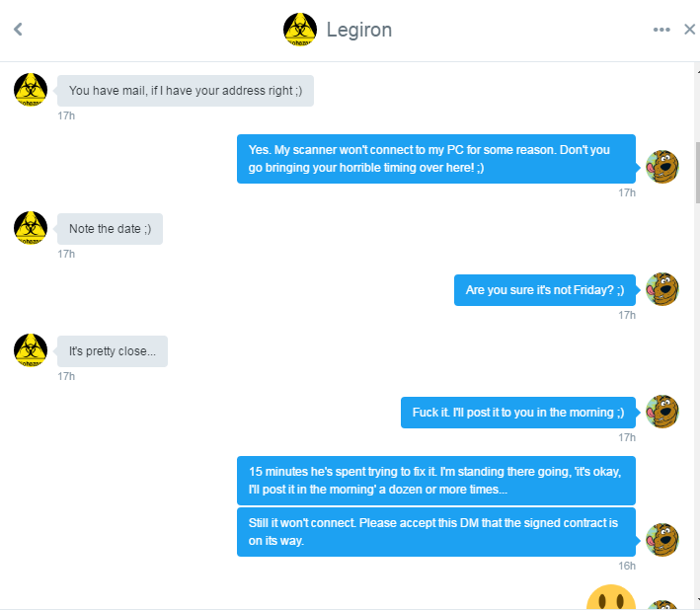Click the 16h timestamp under the last message

pyautogui.click(x=627, y=566)
